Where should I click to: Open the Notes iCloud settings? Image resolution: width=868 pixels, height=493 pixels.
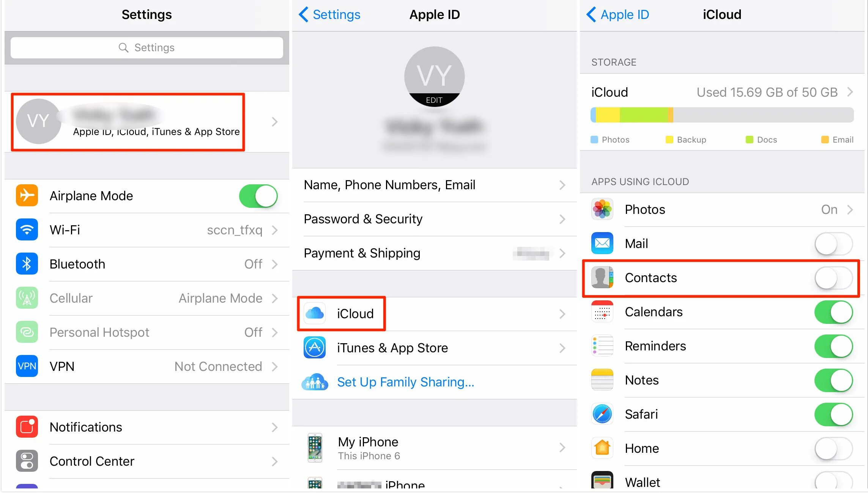[715, 379]
